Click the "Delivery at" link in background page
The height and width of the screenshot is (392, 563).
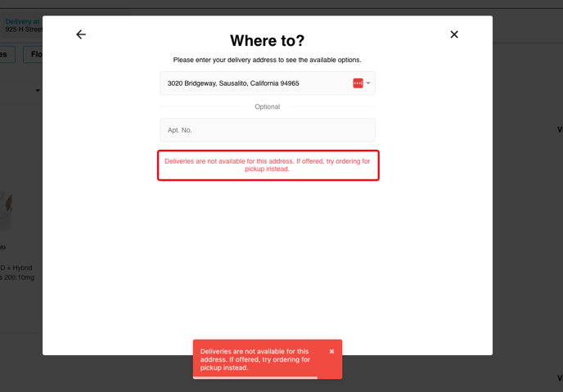pos(23,21)
